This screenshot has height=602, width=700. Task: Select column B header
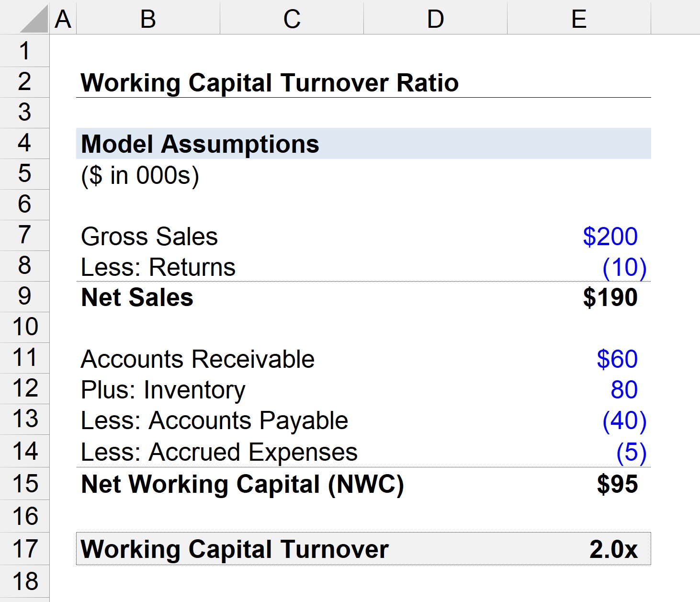click(148, 19)
